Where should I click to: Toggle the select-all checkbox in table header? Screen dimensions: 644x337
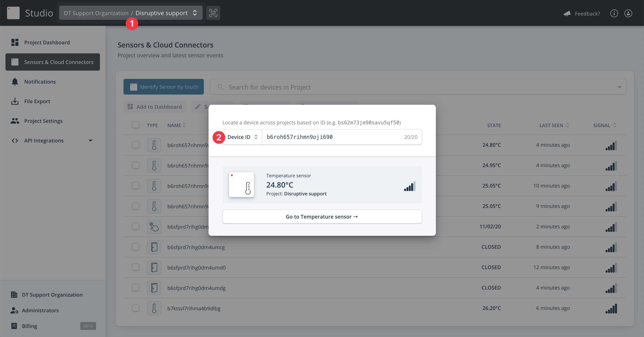[x=135, y=125]
